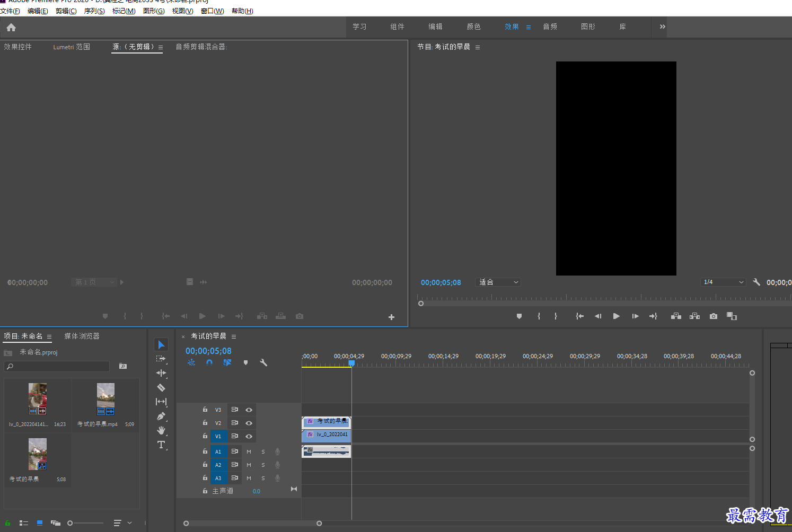Select the Slip tool

[x=161, y=402]
